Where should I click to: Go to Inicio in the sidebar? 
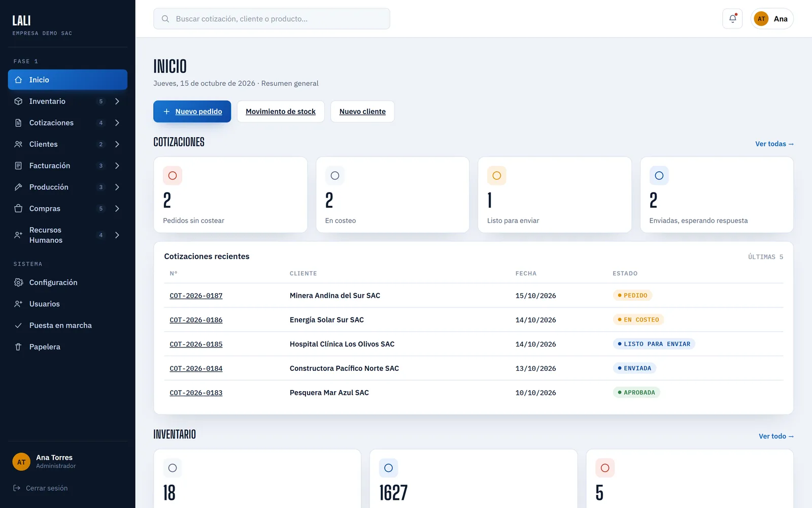click(67, 80)
